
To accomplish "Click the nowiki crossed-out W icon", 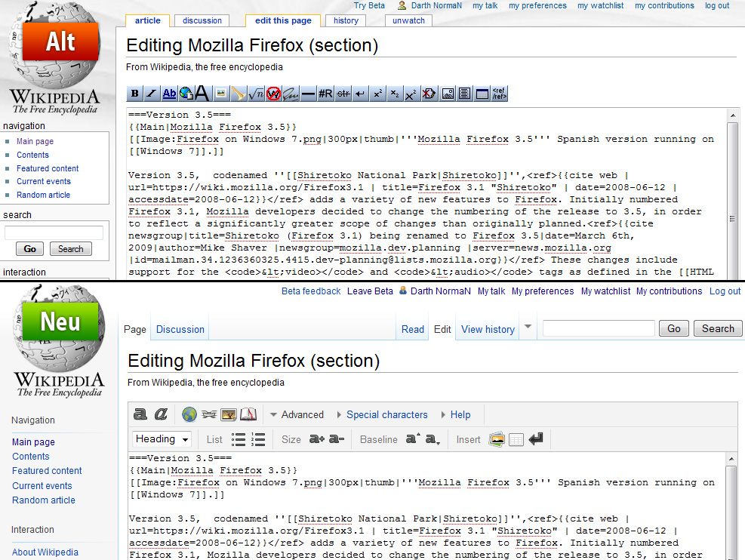I will [273, 94].
